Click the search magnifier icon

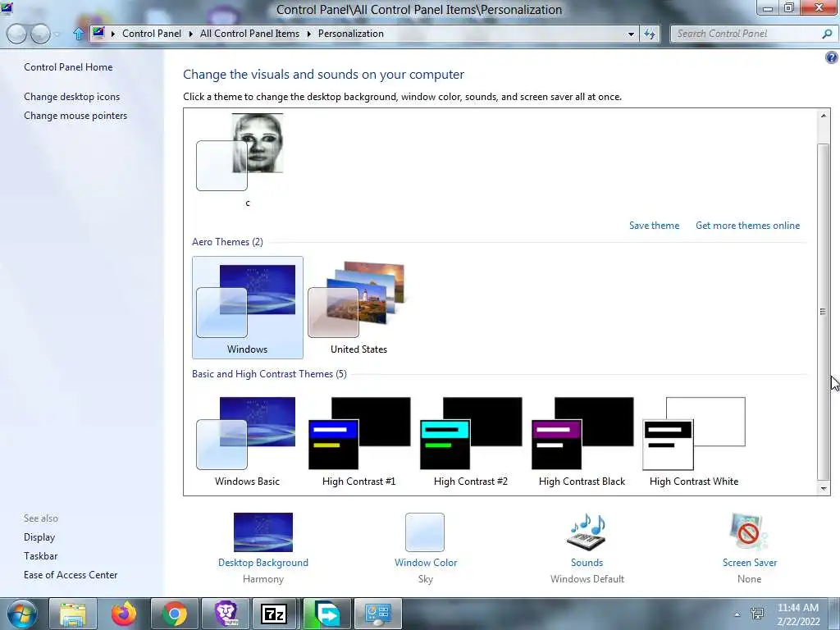click(827, 34)
